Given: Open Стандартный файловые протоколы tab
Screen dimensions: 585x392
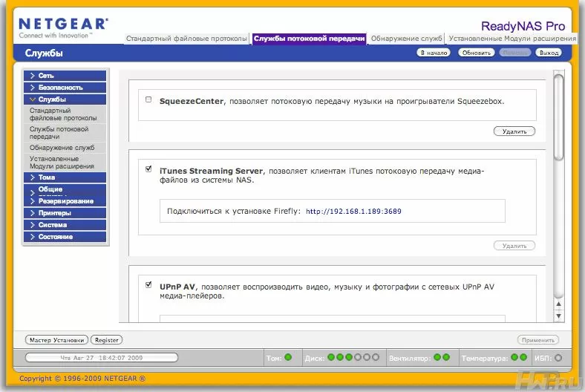Looking at the screenshot, I should pos(186,39).
